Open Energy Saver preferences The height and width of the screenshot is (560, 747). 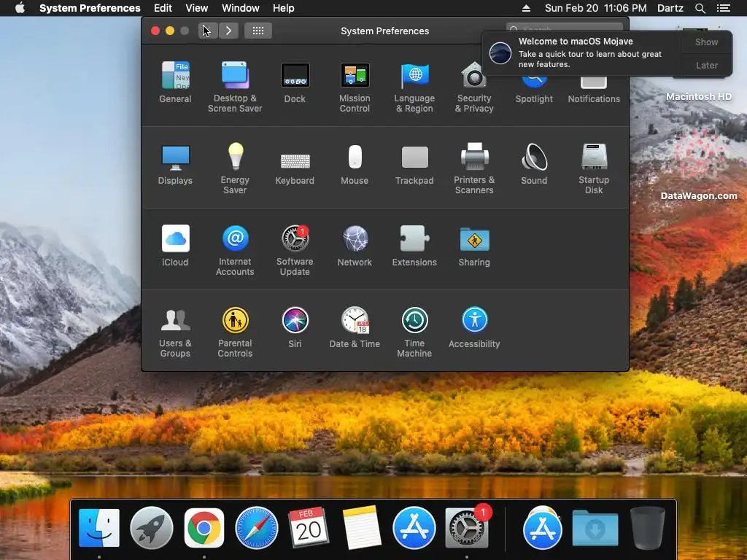pos(235,168)
